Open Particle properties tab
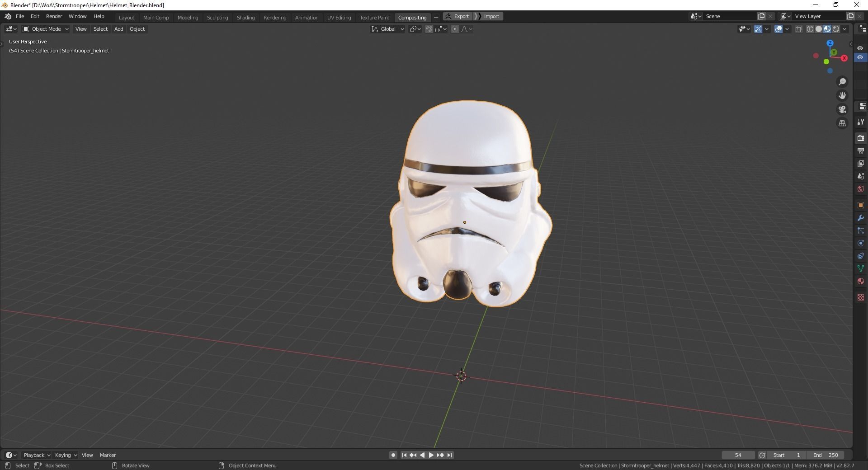This screenshot has height=470, width=868. click(861, 230)
